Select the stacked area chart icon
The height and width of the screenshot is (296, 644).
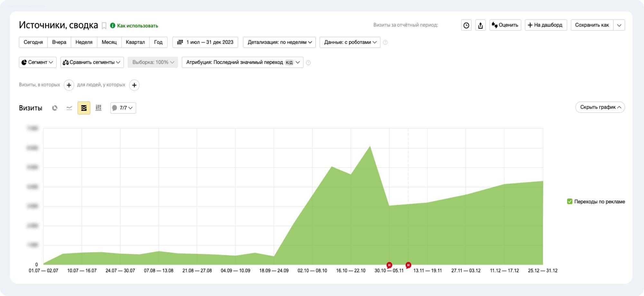coord(84,108)
